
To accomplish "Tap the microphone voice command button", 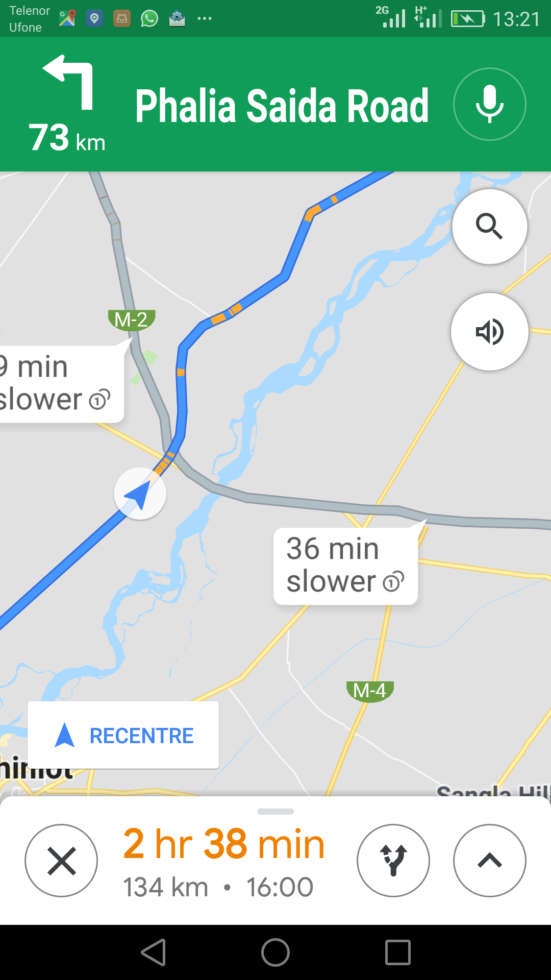I will pyautogui.click(x=490, y=104).
